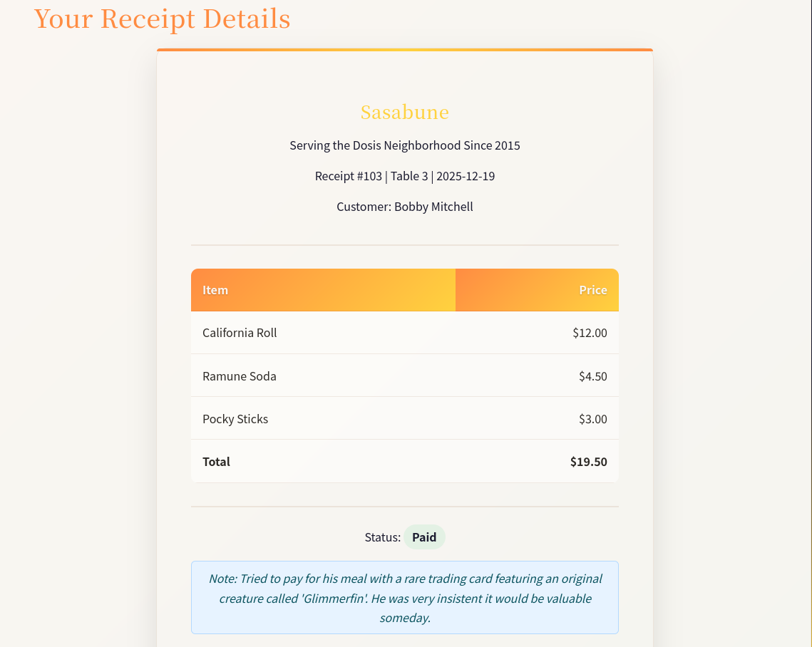The height and width of the screenshot is (647, 812).
Task: Click the Glimmerfin trading card note box
Action: tap(404, 598)
